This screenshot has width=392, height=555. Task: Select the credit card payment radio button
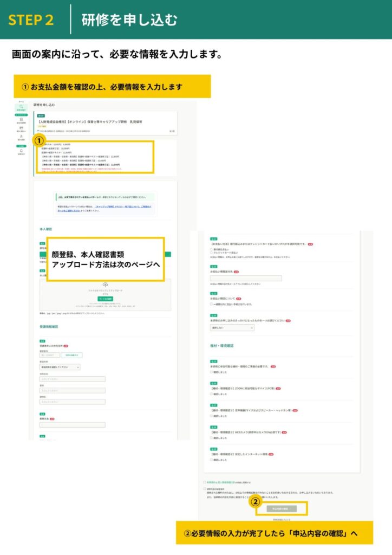(x=211, y=253)
